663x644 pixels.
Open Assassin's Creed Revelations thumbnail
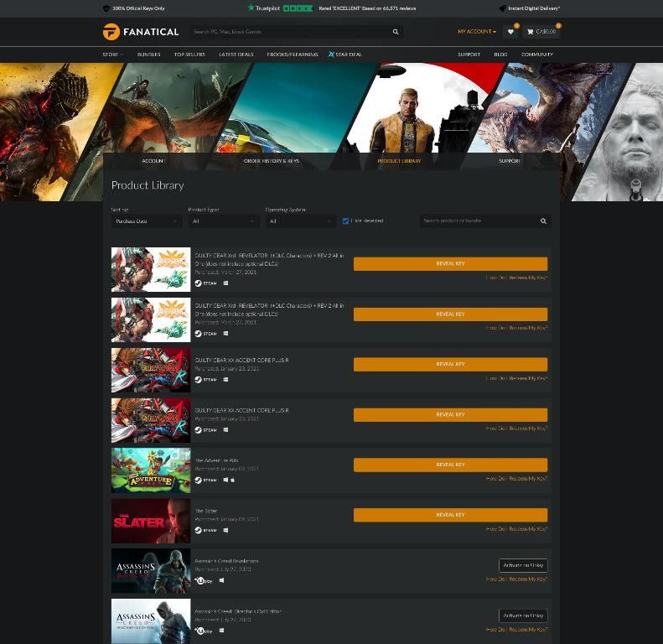click(x=151, y=571)
